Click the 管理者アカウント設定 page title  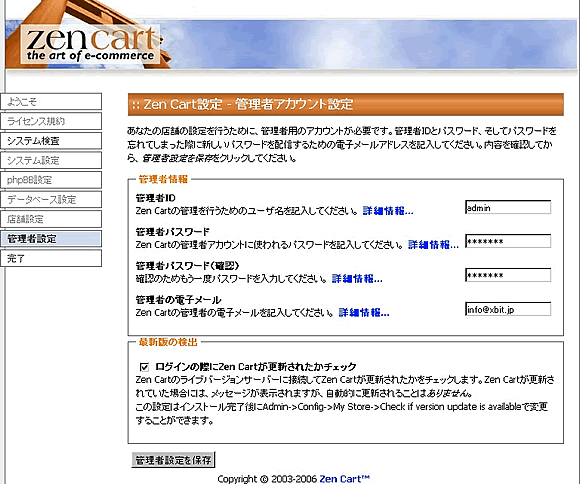pos(294,104)
